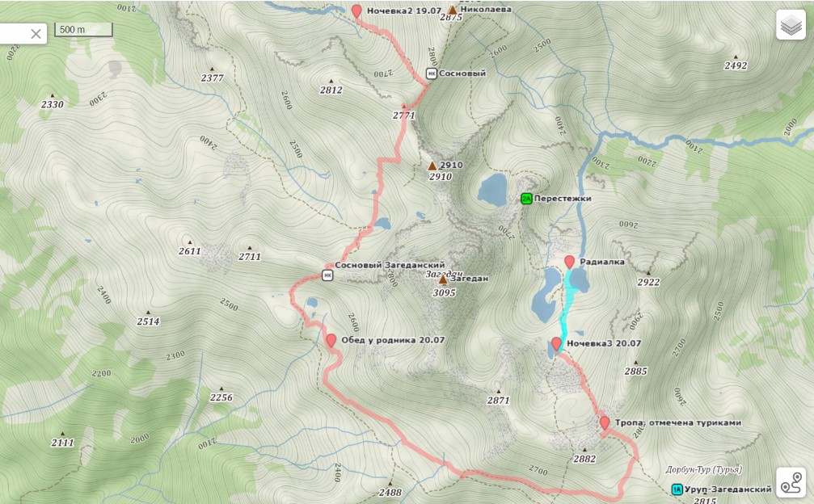Image resolution: width=814 pixels, height=504 pixels.
Task: Click the 500 m scale bar
Action: (x=83, y=30)
